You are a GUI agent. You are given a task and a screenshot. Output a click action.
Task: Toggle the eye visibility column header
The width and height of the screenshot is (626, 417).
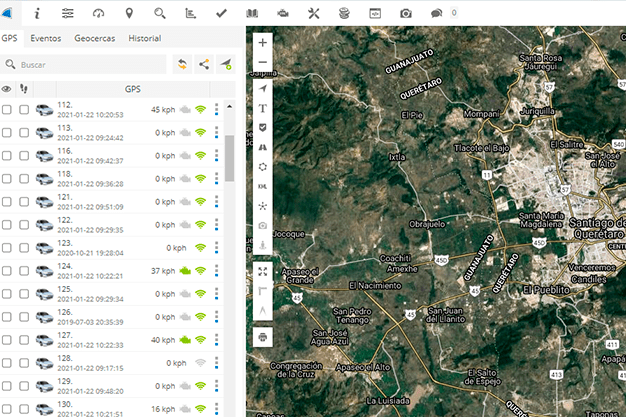[6, 89]
